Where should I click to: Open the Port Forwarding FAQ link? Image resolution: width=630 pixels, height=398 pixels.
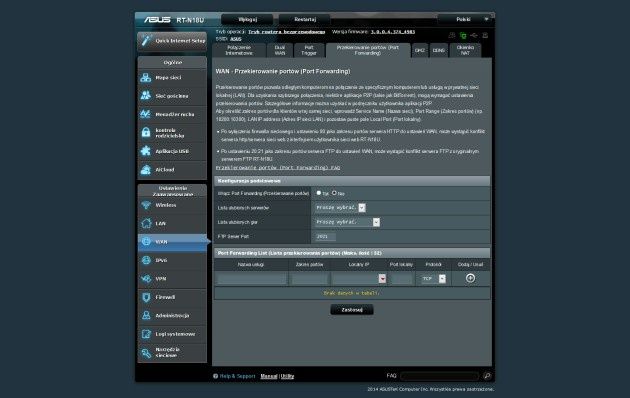pyautogui.click(x=278, y=167)
